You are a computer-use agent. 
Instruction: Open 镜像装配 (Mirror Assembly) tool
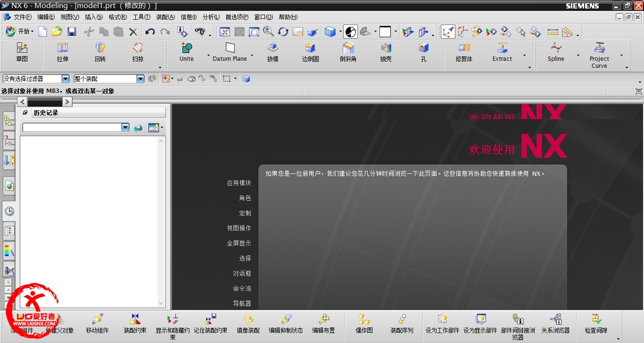[x=248, y=324]
